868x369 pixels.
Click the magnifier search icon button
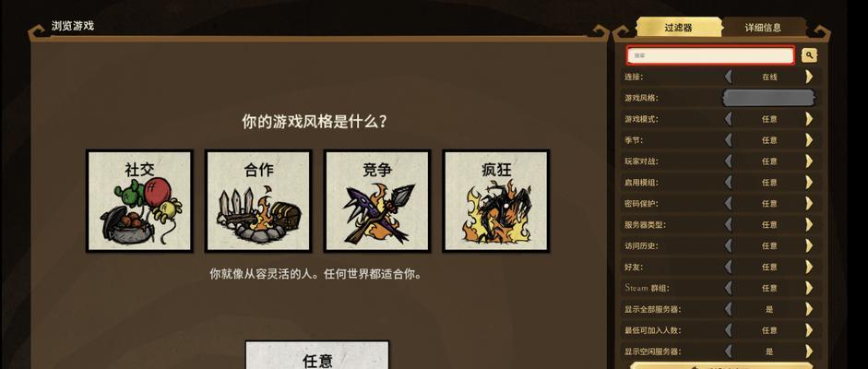pyautogui.click(x=809, y=55)
